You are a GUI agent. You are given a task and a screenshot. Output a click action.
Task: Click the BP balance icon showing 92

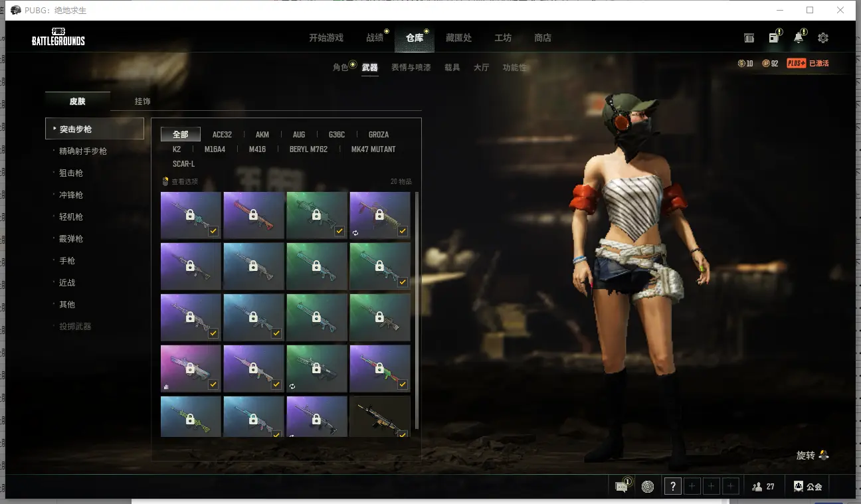tap(766, 63)
